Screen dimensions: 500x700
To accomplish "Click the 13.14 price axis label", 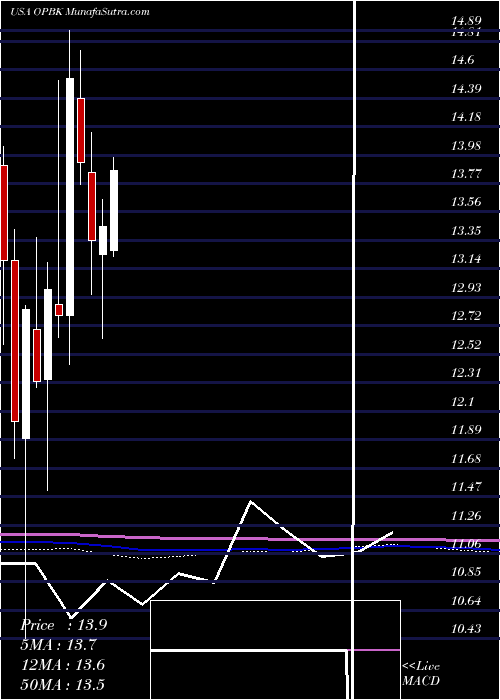I will [466, 258].
